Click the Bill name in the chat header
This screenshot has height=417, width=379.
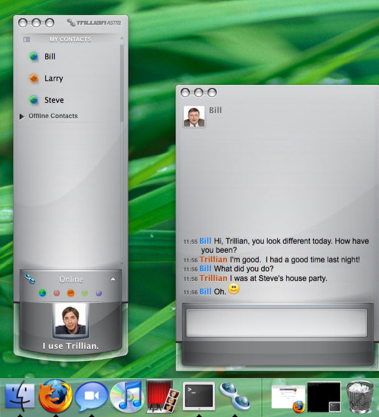(x=215, y=110)
